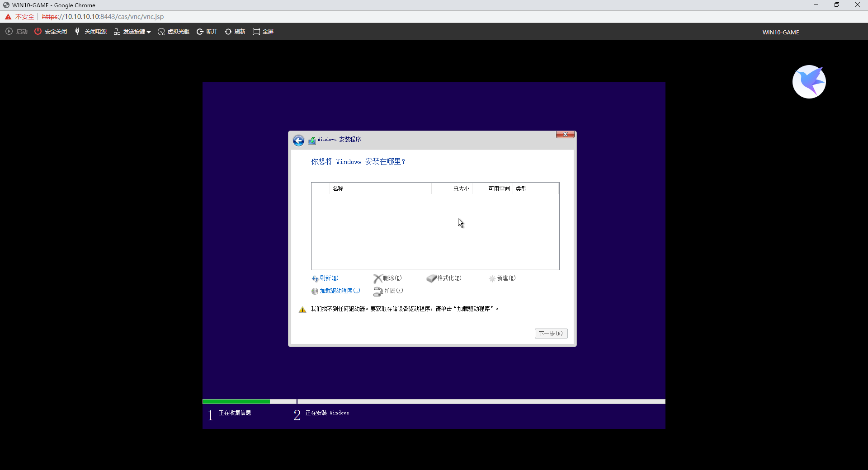The height and width of the screenshot is (470, 868).
Task: Switch to fullscreen with 全屏
Action: 263,32
